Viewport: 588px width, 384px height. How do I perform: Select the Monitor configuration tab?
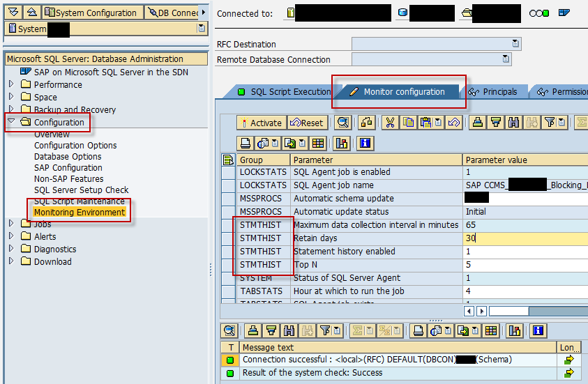(399, 92)
